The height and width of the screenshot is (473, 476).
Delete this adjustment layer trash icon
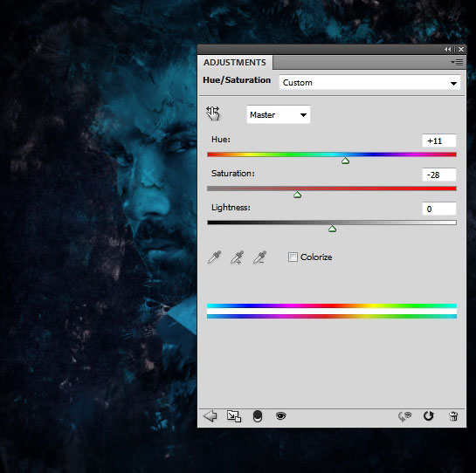(453, 416)
